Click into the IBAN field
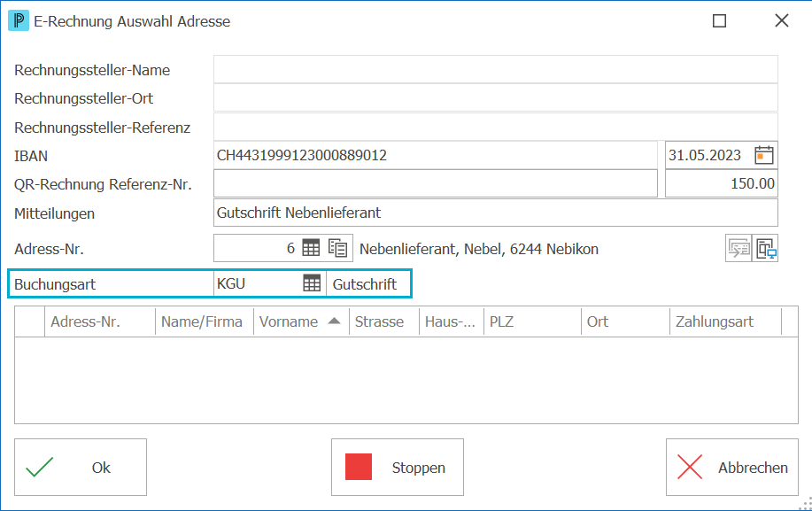 (436, 155)
